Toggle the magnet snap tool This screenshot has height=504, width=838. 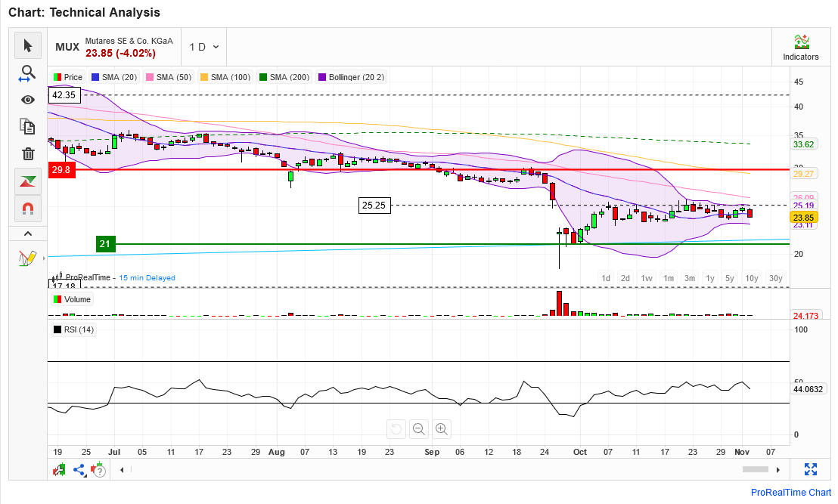pyautogui.click(x=28, y=209)
